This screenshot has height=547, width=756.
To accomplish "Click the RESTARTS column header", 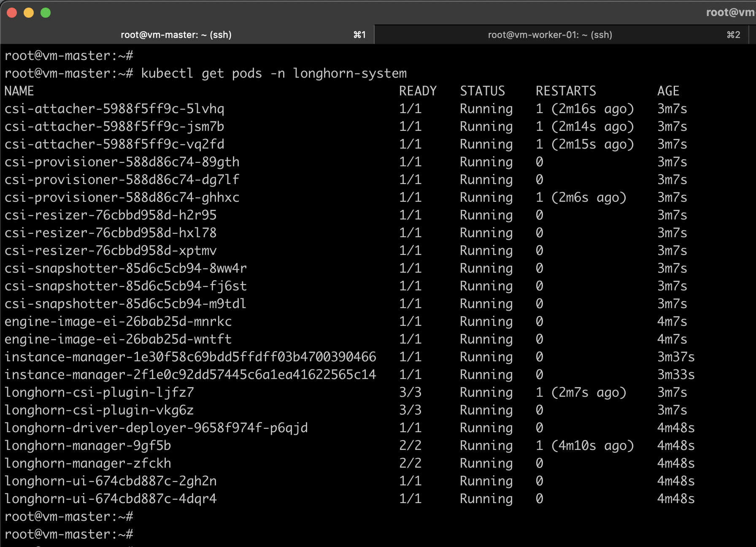I will point(566,91).
